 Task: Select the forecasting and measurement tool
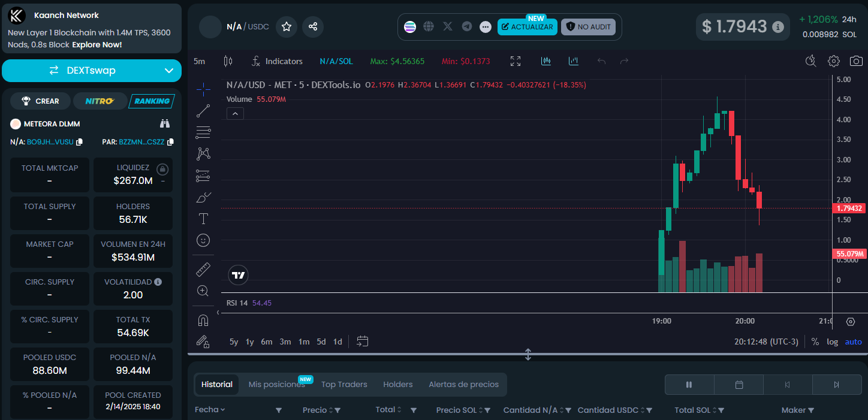203,176
